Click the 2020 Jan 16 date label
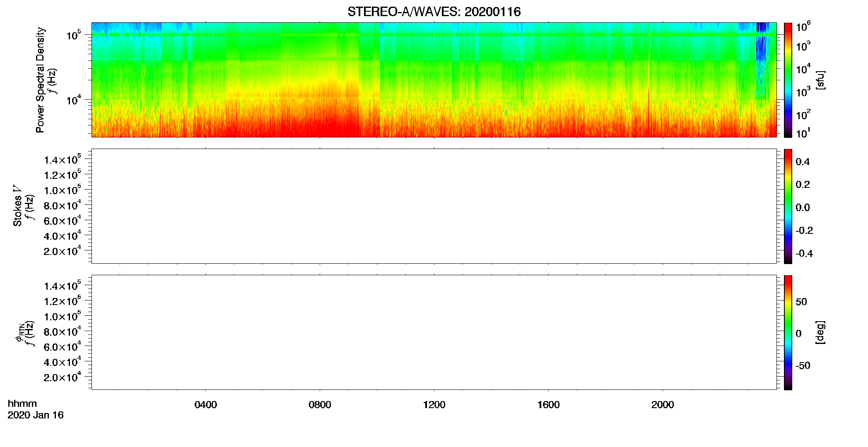Viewport: 868px width, 447px height. [x=36, y=415]
